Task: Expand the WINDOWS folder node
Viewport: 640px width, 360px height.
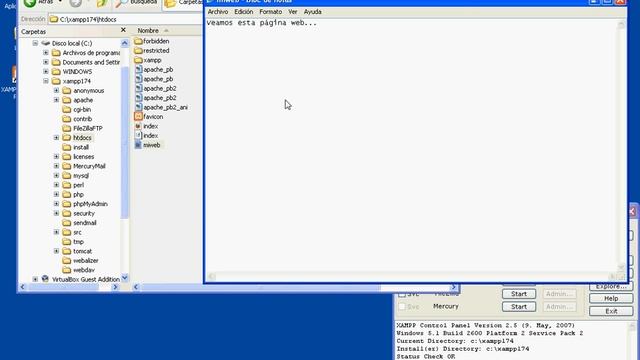Action: tap(46, 71)
